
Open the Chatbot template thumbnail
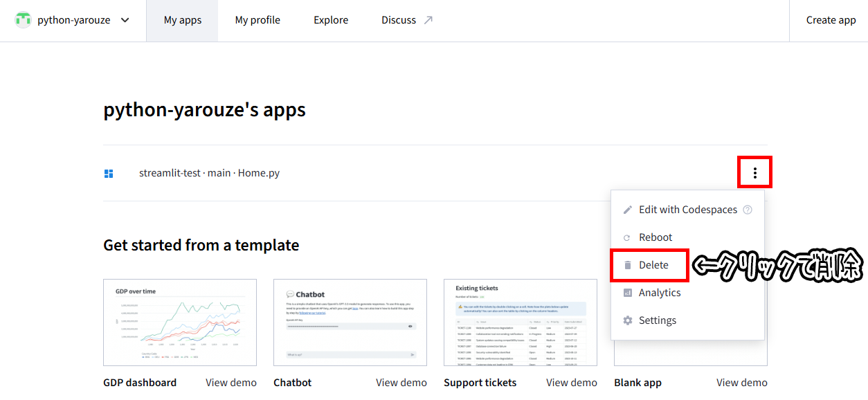tap(350, 322)
